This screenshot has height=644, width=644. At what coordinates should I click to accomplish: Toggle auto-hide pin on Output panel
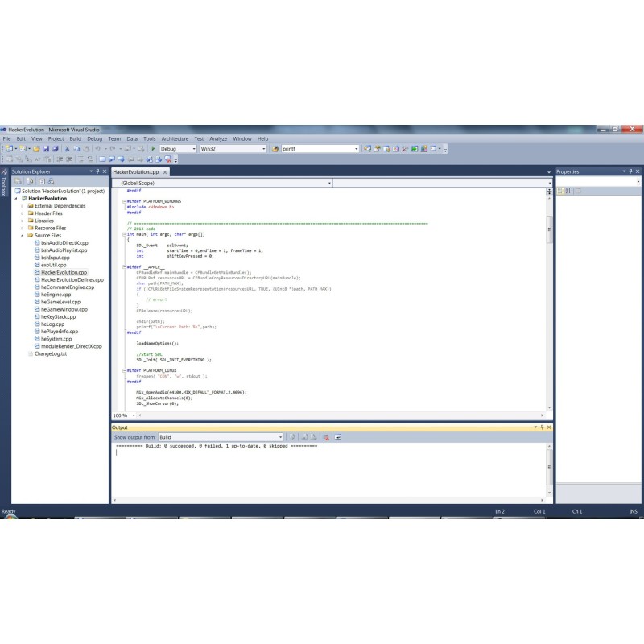coord(542,427)
